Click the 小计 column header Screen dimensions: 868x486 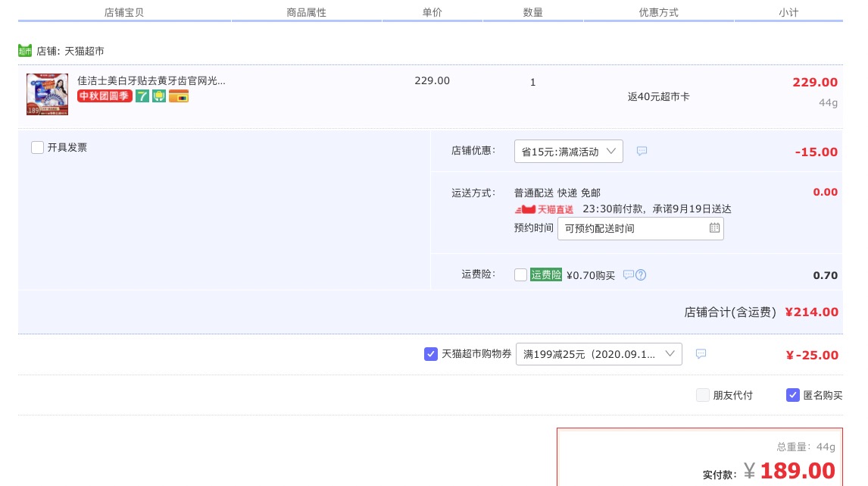(x=788, y=12)
